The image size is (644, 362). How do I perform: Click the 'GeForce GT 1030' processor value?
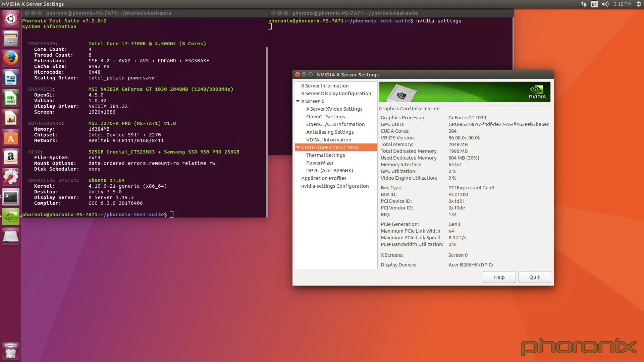(x=467, y=118)
